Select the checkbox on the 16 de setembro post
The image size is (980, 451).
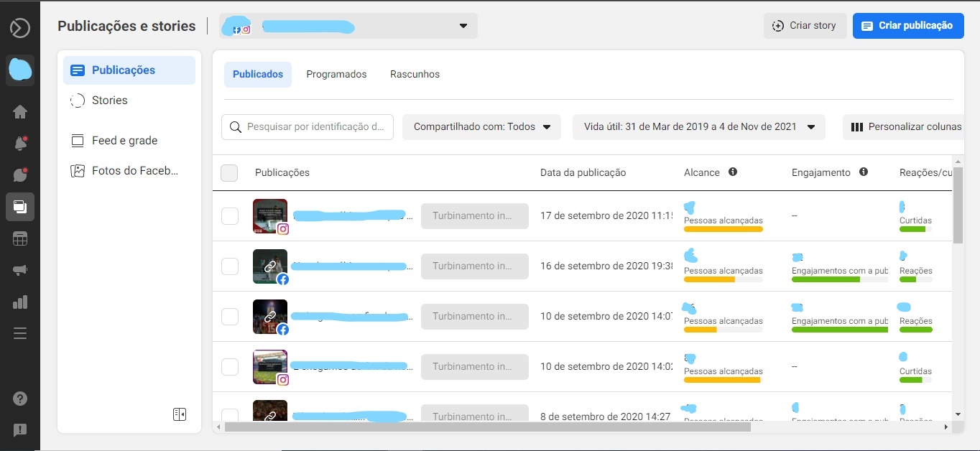click(230, 266)
